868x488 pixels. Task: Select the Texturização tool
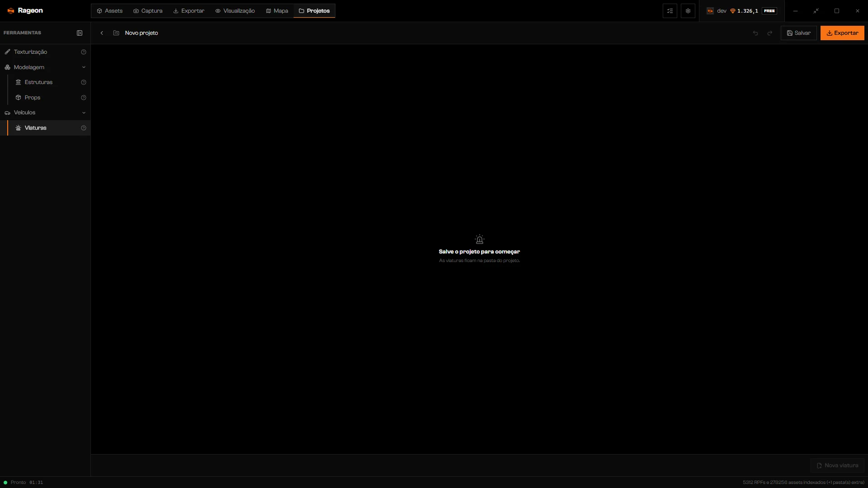click(45, 52)
